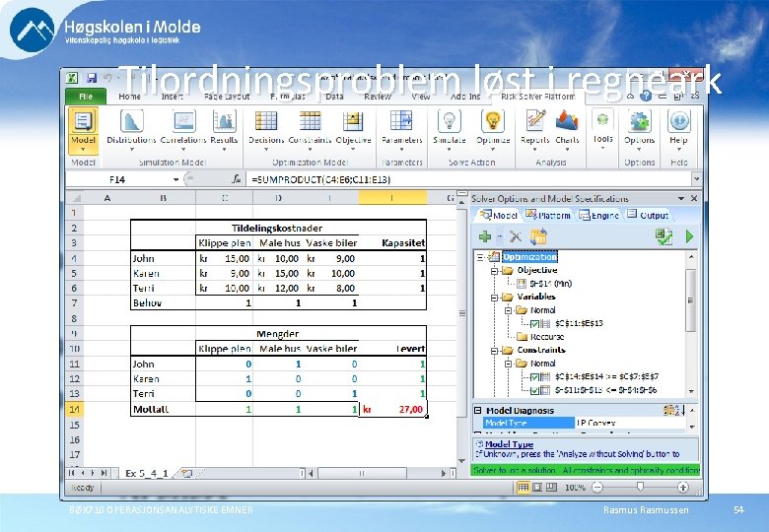Click the Help ribbon icon
The width and height of the screenshot is (769, 532).
[678, 121]
